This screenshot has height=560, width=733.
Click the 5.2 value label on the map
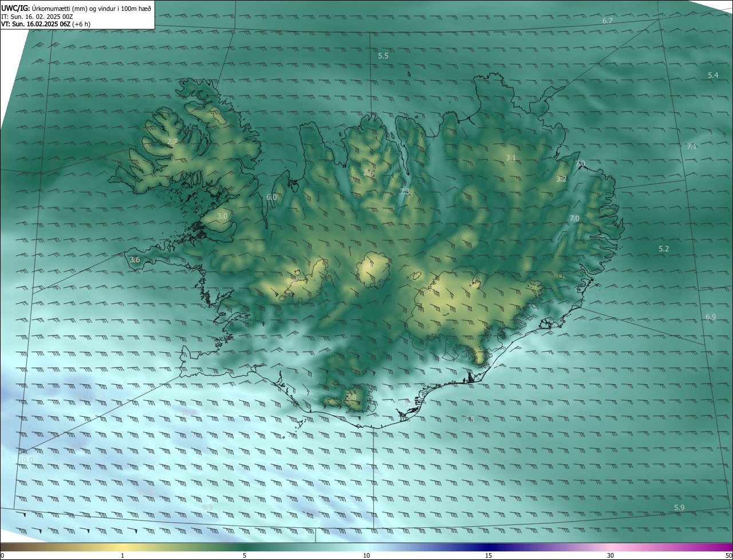(x=664, y=249)
